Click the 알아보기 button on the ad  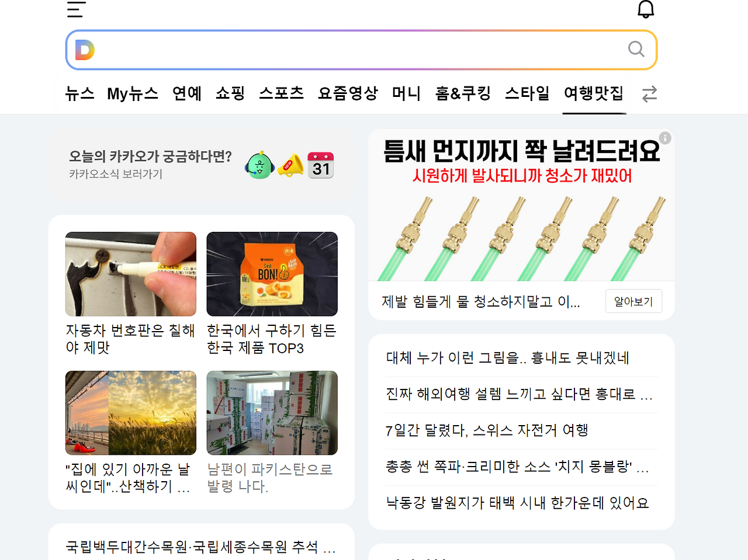pyautogui.click(x=633, y=301)
